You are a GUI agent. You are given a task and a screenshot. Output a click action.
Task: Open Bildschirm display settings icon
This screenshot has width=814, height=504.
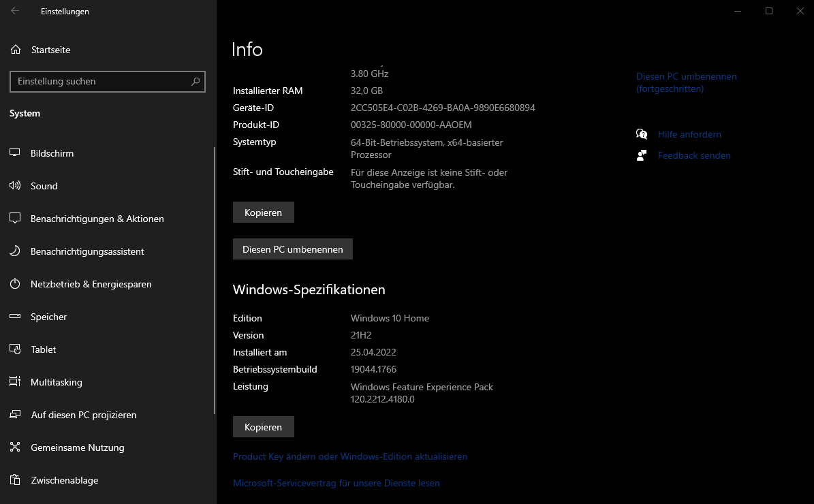15,153
